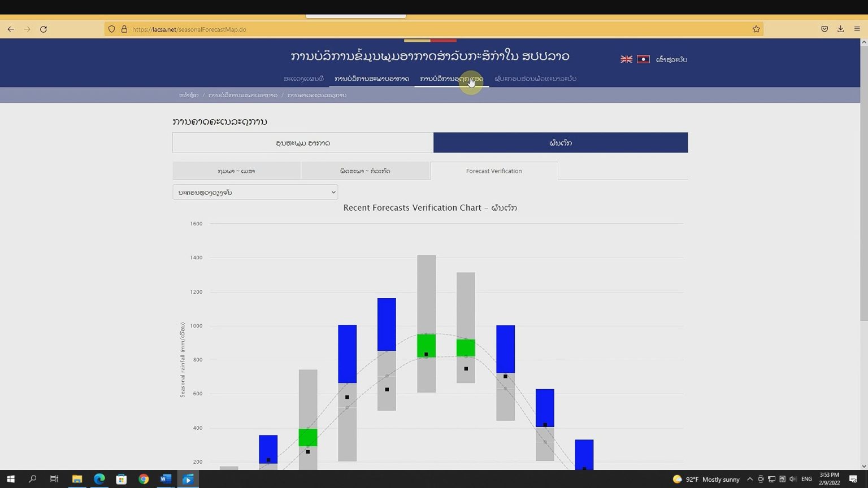Reload the lacsa.net page
868x488 pixels.
tap(44, 29)
